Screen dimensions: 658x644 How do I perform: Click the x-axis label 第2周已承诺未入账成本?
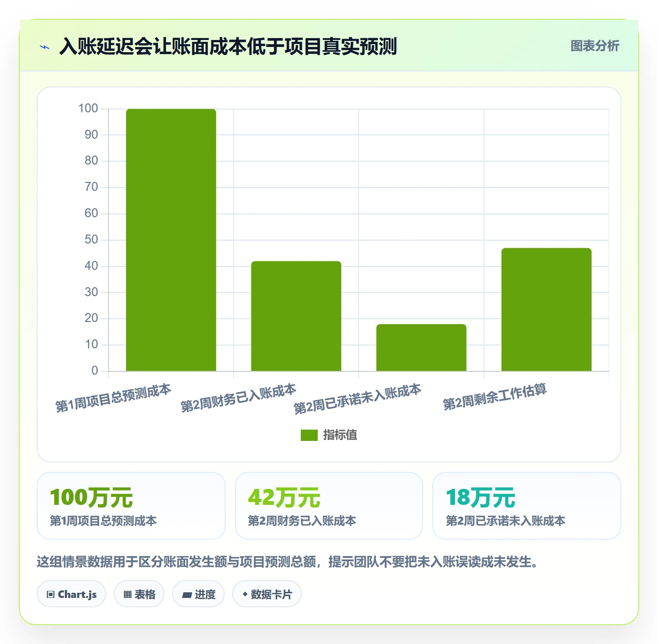coord(357,399)
